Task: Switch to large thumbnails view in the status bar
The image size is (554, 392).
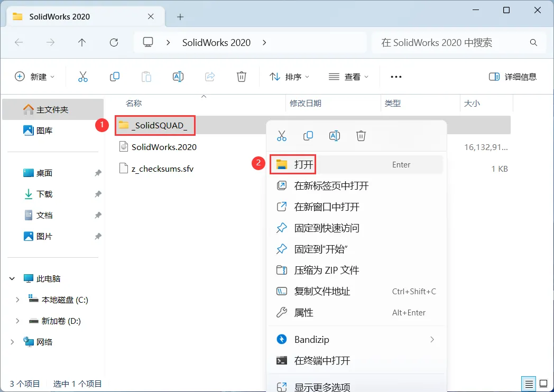Action: (543, 384)
